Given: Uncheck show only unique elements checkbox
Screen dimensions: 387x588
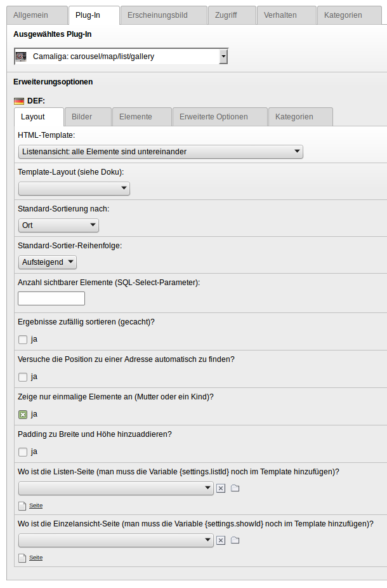Looking at the screenshot, I should click(23, 414).
